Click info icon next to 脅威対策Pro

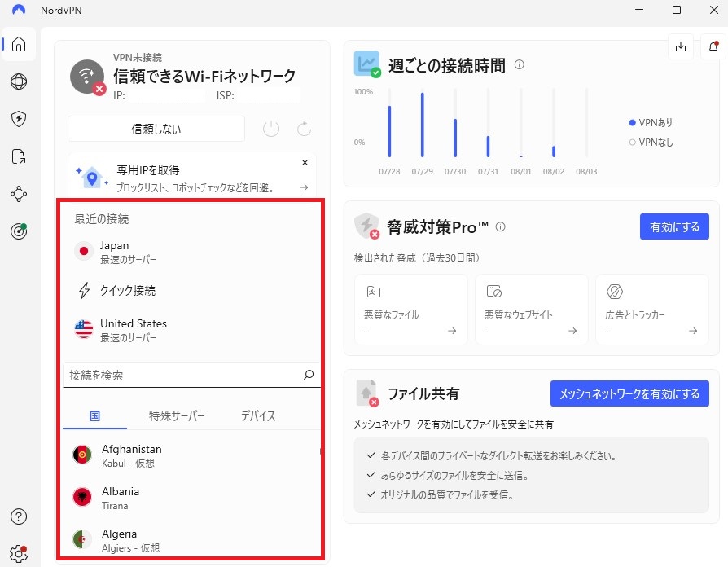(x=501, y=226)
